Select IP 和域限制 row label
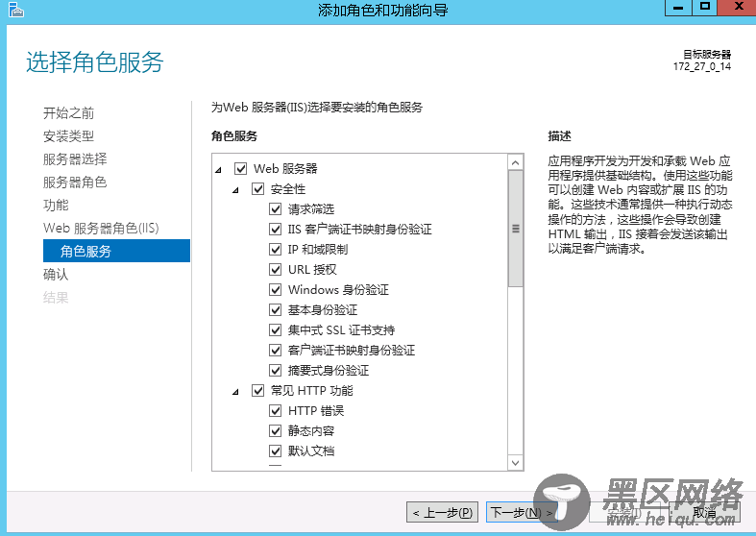The height and width of the screenshot is (536, 756). [318, 250]
